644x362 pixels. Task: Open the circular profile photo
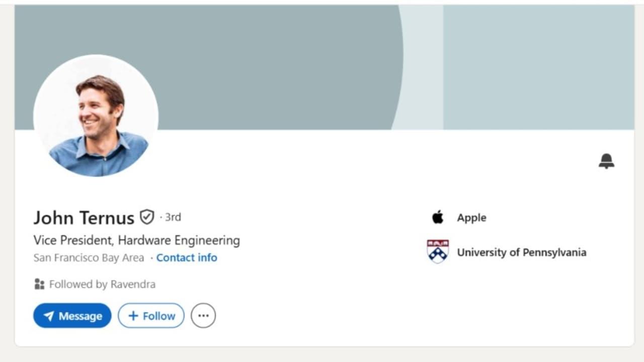96,116
